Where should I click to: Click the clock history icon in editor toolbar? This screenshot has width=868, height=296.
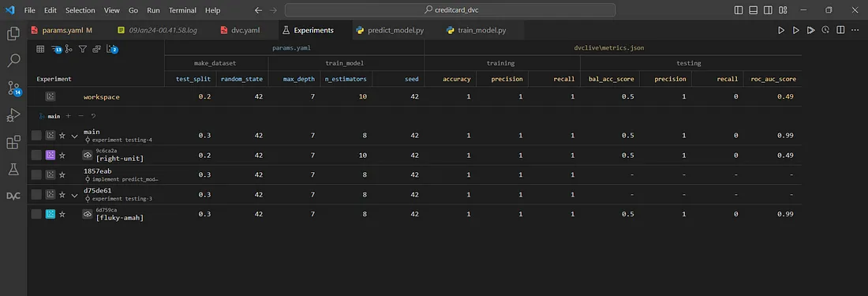tap(825, 30)
